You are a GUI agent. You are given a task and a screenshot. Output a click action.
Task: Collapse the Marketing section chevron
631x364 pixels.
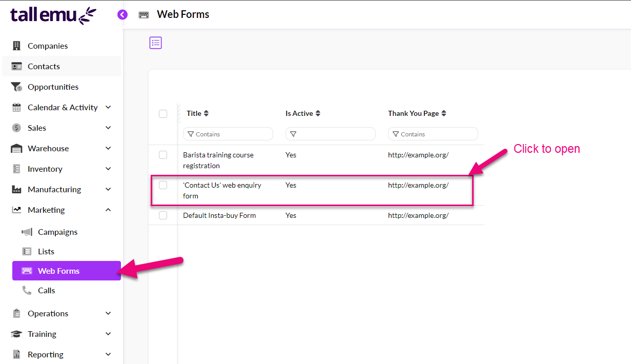pos(108,210)
